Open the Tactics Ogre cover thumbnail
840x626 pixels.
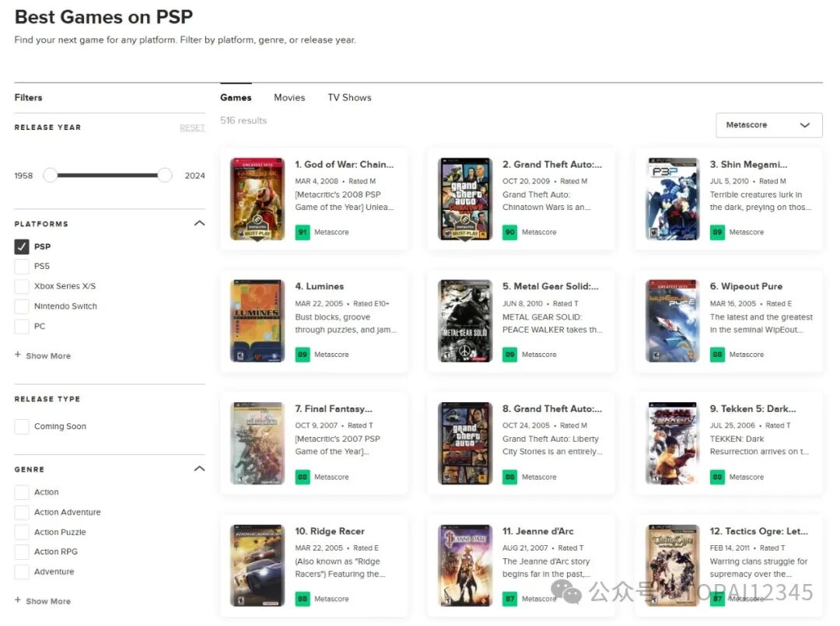[x=672, y=565]
